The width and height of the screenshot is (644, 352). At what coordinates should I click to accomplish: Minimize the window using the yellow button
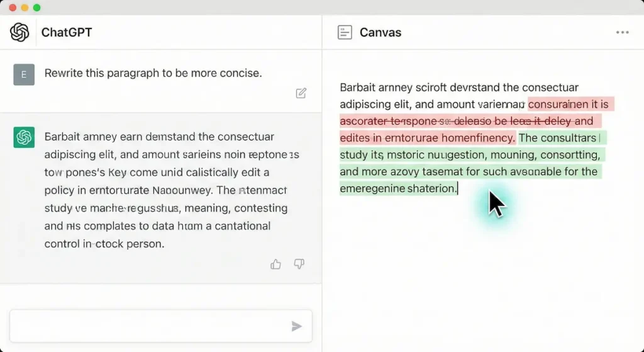[x=25, y=8]
